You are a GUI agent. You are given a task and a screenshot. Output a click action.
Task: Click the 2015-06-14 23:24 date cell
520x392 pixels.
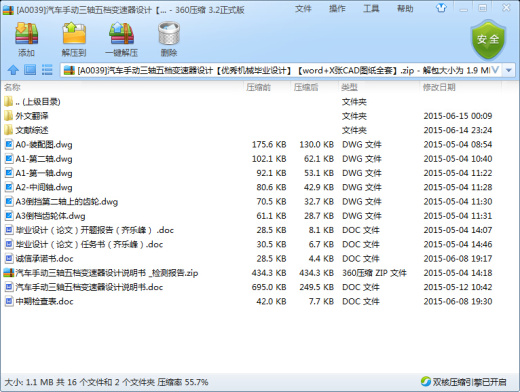coord(458,130)
